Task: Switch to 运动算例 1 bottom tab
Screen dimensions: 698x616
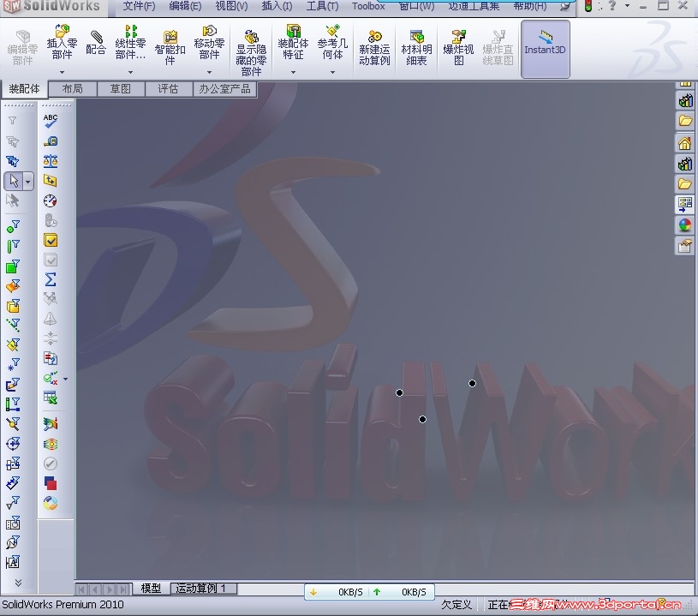Action: tap(204, 589)
